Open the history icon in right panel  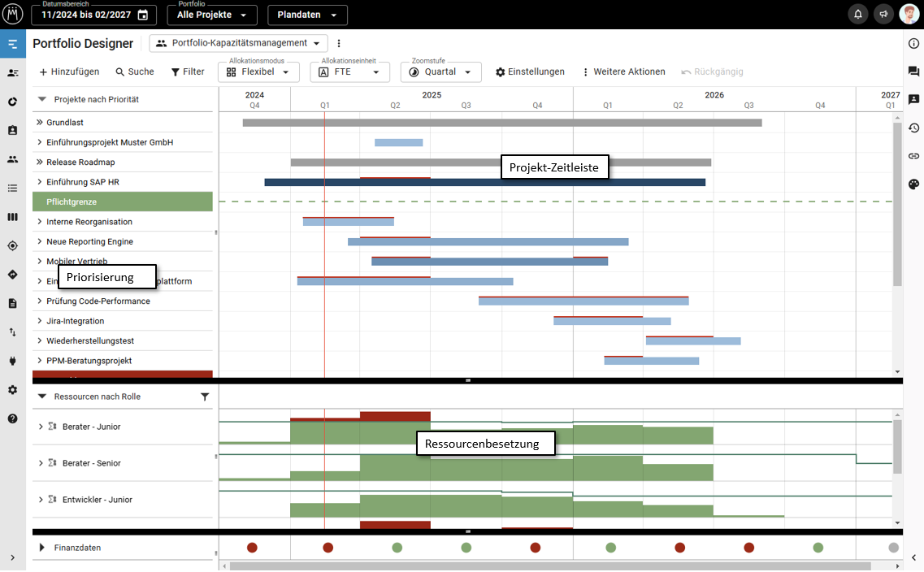point(913,128)
